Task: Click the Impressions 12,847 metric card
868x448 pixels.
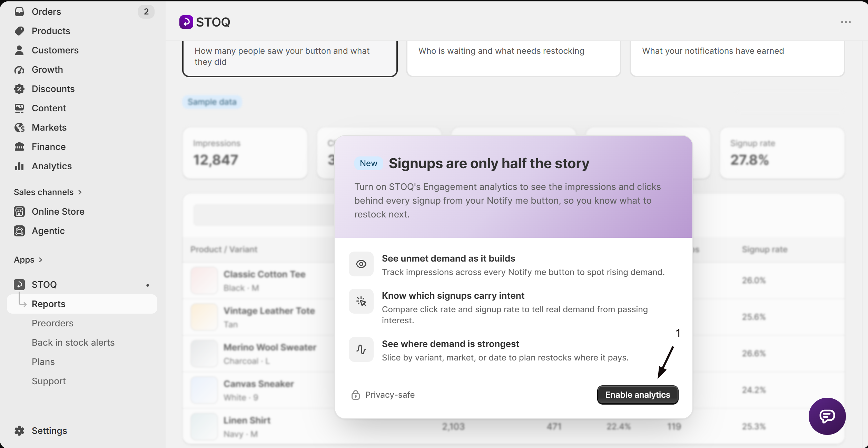Action: point(245,153)
